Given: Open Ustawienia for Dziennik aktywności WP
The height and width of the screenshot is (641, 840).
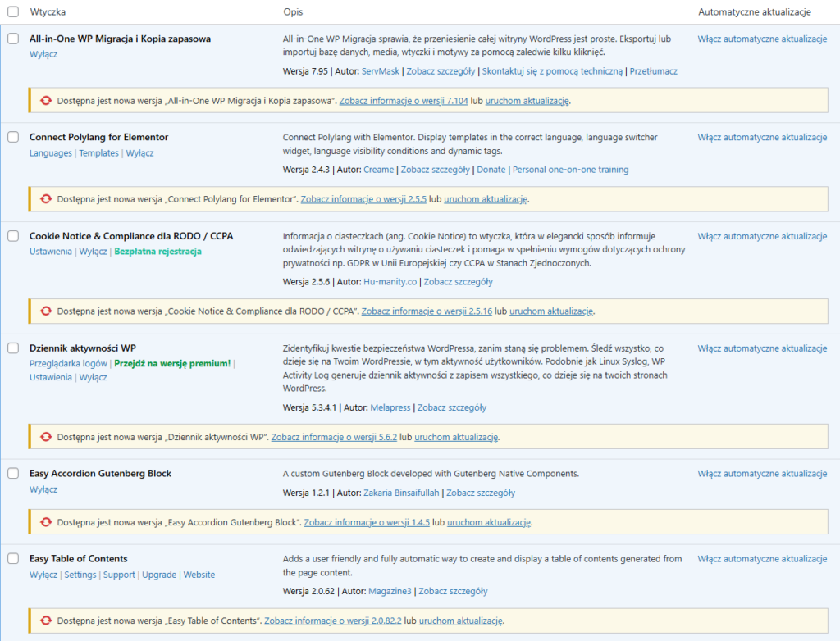Looking at the screenshot, I should [x=50, y=378].
